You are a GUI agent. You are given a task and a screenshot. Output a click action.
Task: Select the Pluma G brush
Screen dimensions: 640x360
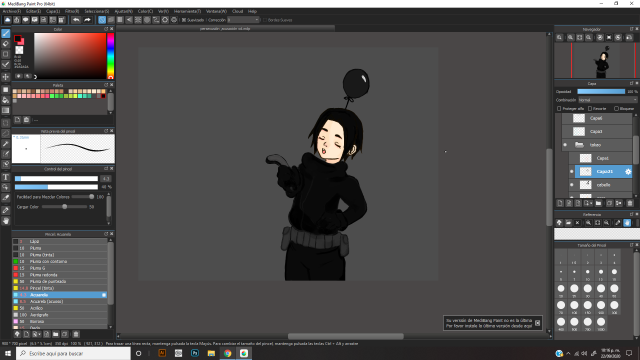60,268
